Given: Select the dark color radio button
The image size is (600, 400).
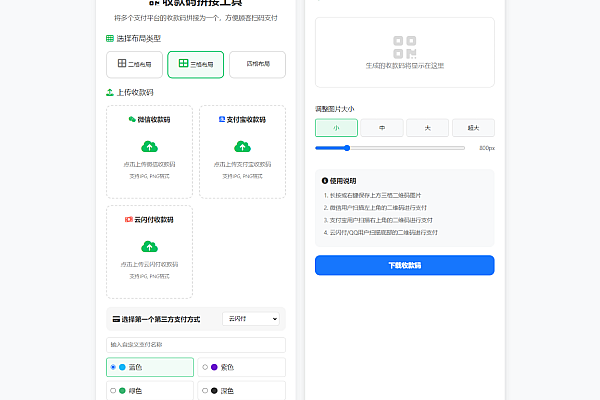Looking at the screenshot, I should tap(205, 390).
